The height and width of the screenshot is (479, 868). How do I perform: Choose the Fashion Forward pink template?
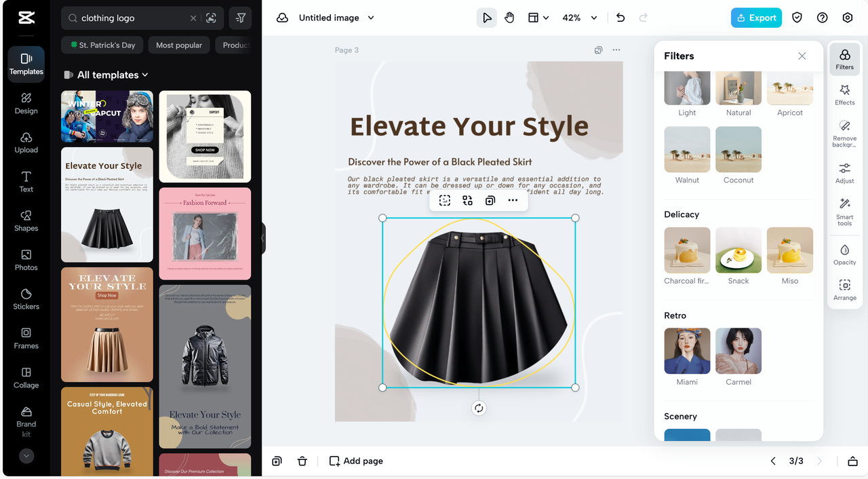[205, 233]
